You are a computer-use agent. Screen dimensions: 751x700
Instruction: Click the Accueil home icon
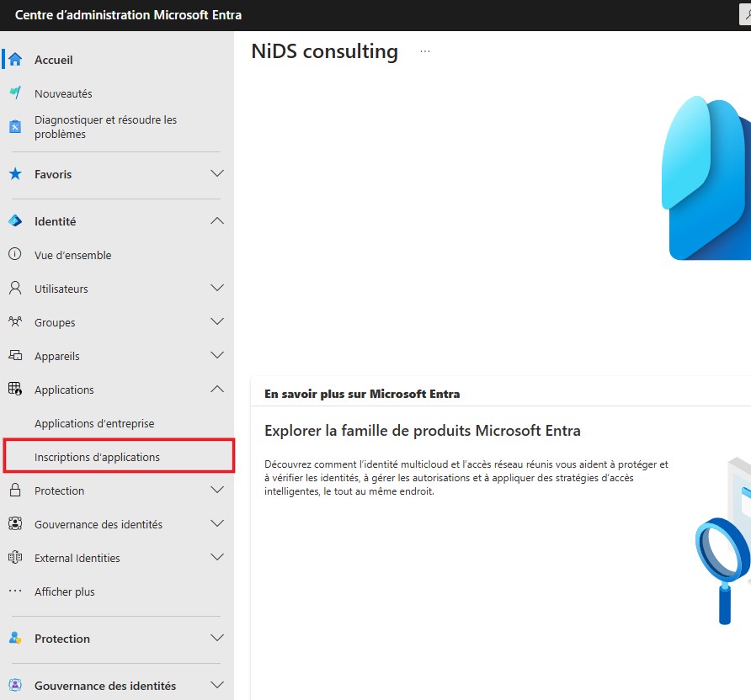[15, 60]
